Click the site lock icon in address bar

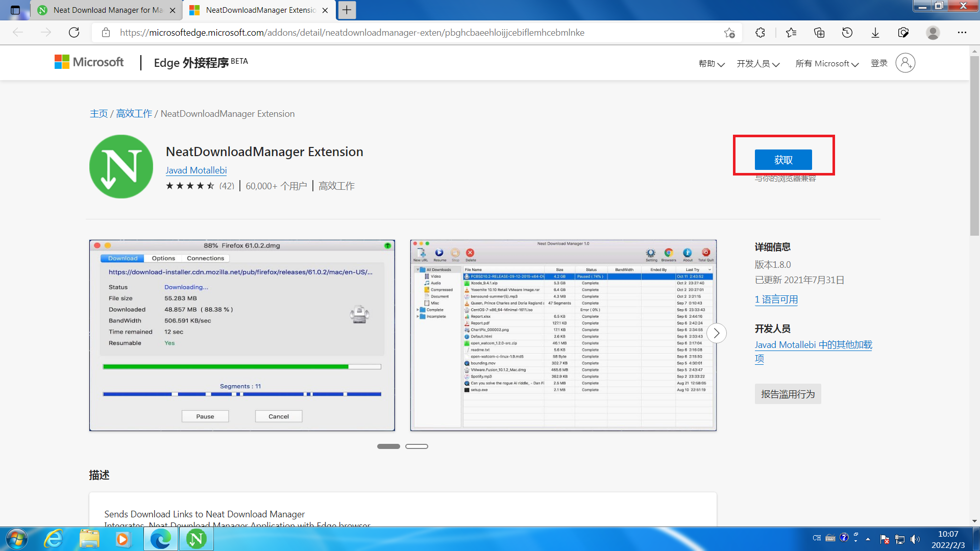coord(106,33)
